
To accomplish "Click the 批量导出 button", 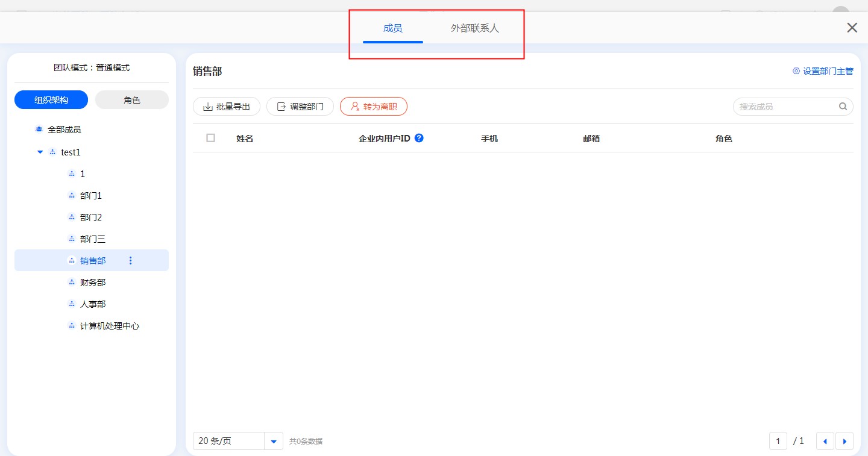I will pyautogui.click(x=227, y=107).
